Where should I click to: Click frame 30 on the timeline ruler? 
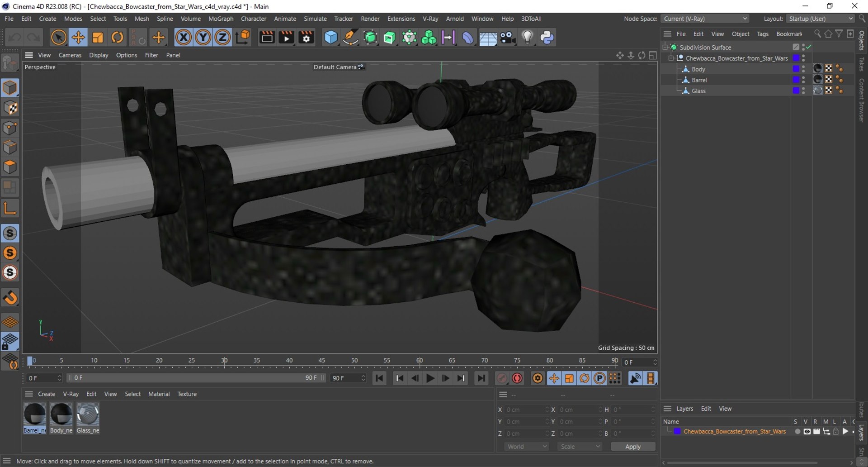pos(224,361)
